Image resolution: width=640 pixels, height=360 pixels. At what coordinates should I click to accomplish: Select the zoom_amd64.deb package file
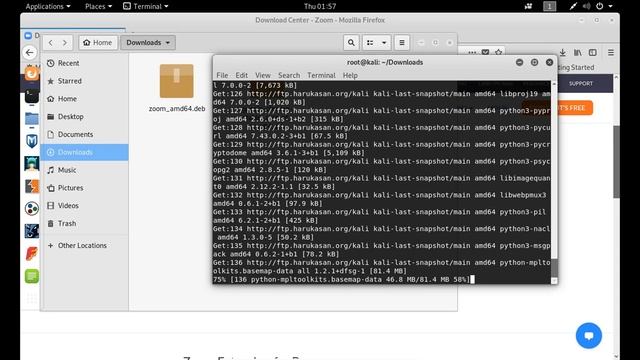pos(177,88)
